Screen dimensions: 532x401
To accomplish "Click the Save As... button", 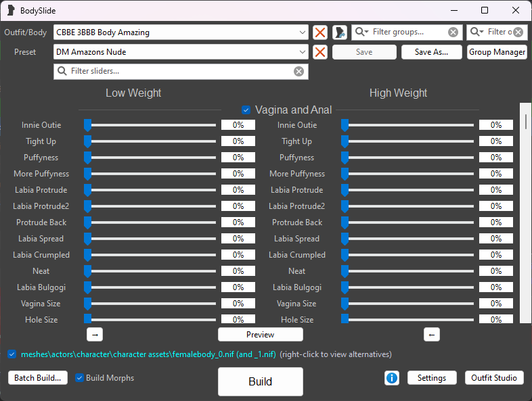I will point(432,52).
